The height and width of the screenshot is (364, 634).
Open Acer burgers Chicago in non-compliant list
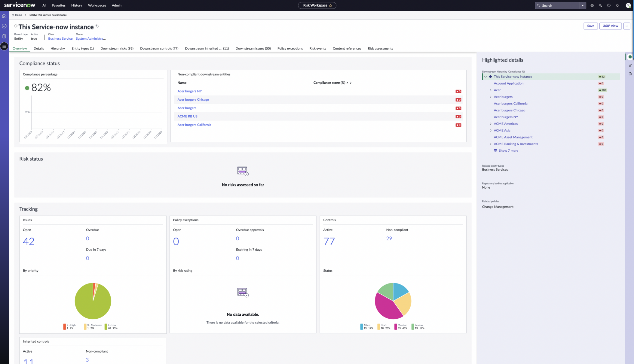193,100
